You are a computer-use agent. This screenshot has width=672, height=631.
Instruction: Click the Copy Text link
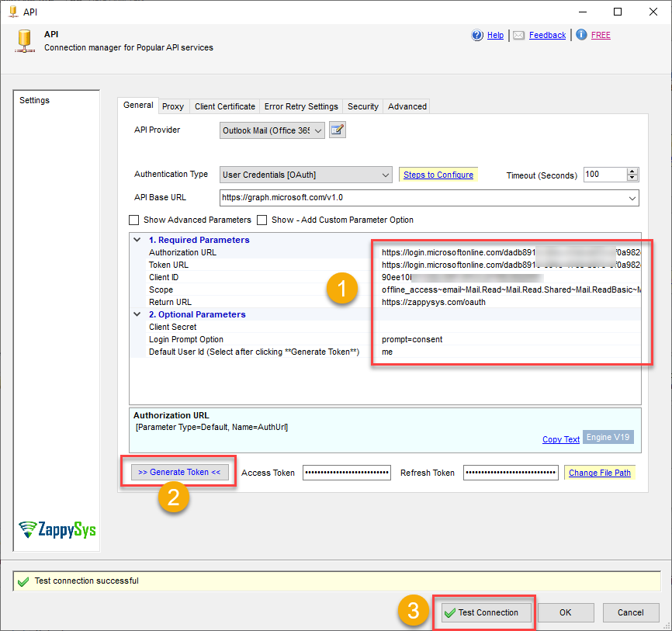pyautogui.click(x=561, y=439)
